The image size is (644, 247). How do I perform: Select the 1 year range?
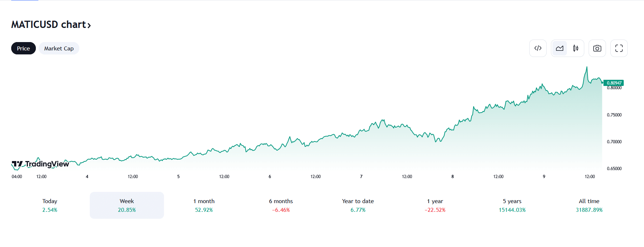click(435, 205)
